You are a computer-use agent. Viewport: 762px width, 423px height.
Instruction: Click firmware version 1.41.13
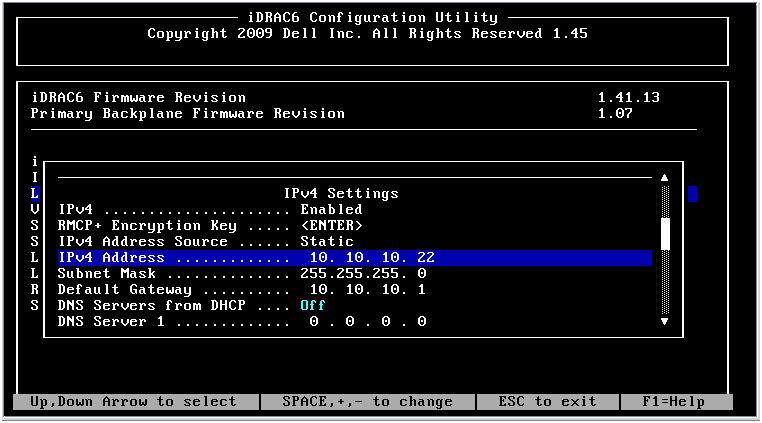pyautogui.click(x=628, y=97)
